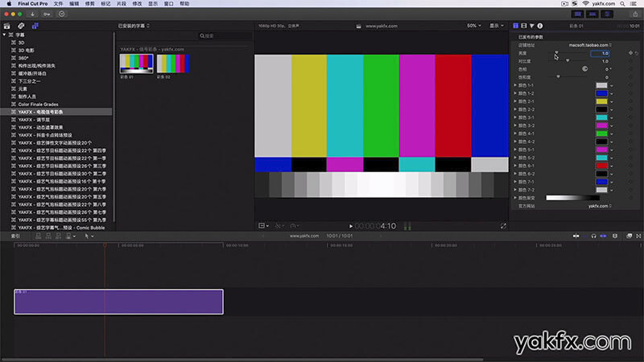Select the 360° category

pyautogui.click(x=23, y=58)
